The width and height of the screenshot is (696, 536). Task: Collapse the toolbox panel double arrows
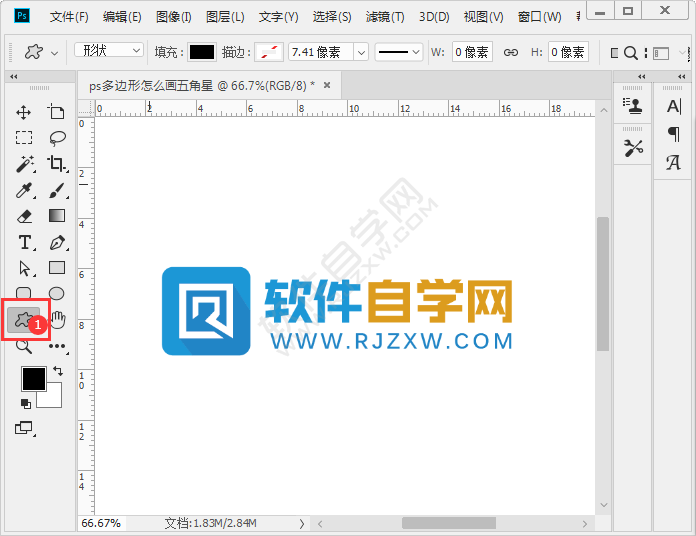pos(14,76)
